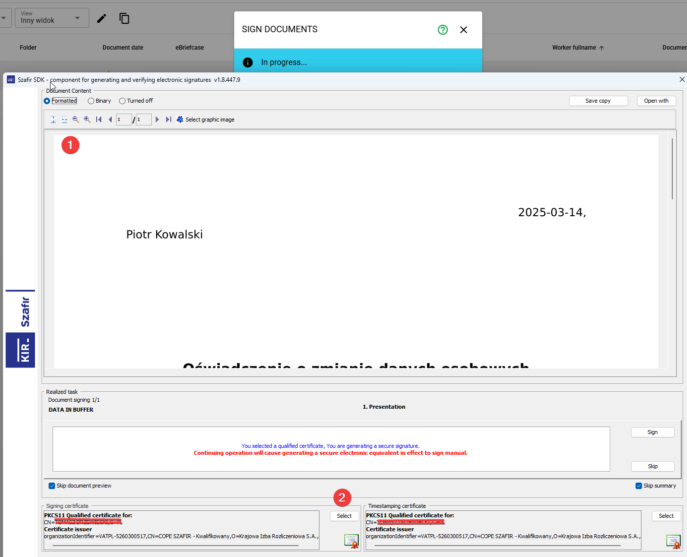This screenshot has height=557, width=687.
Task: Click the date 2025-03-14 in document
Action: point(552,213)
